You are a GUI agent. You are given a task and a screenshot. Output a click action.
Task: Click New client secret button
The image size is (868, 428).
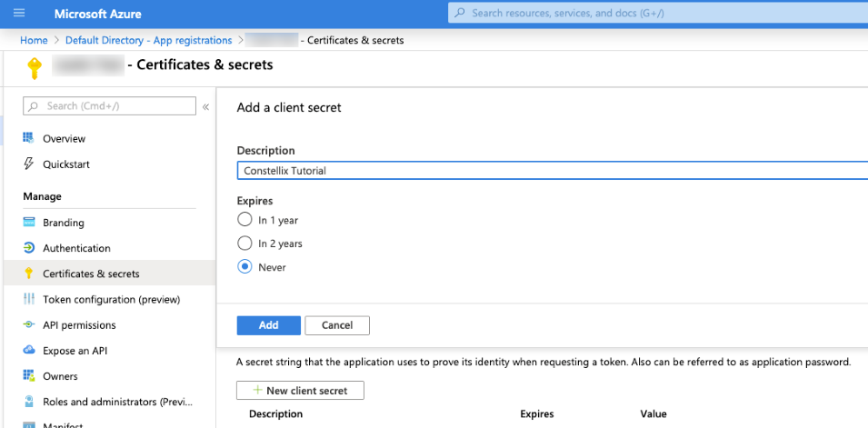click(300, 391)
